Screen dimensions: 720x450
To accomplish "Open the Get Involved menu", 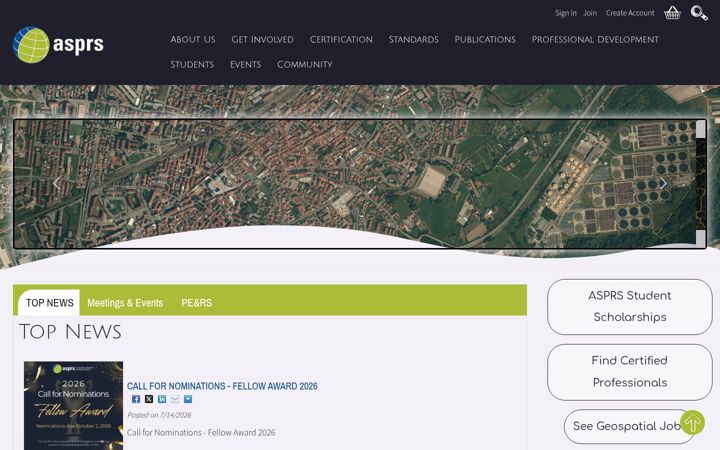I will [262, 39].
